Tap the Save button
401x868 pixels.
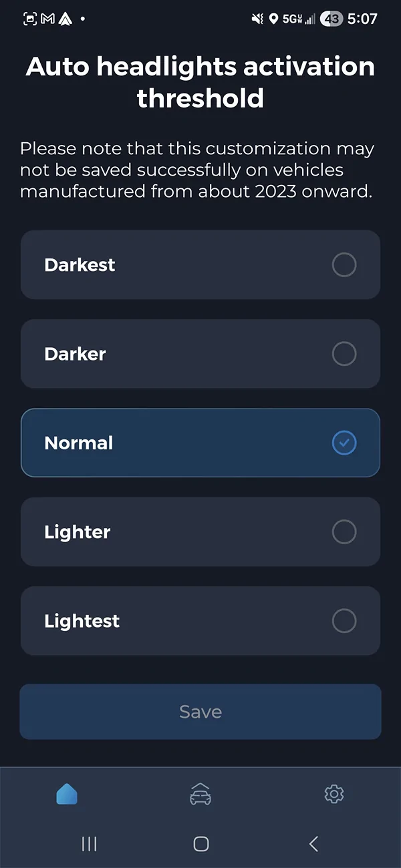click(x=200, y=711)
